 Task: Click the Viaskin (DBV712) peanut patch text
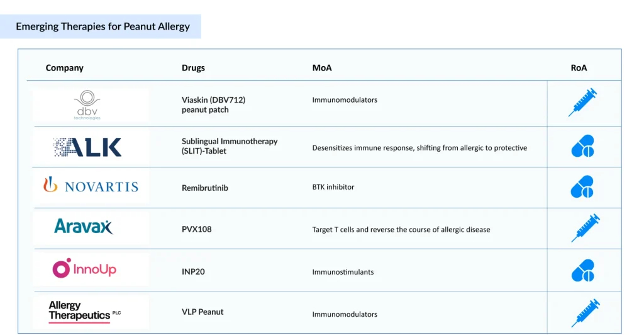coord(213,105)
